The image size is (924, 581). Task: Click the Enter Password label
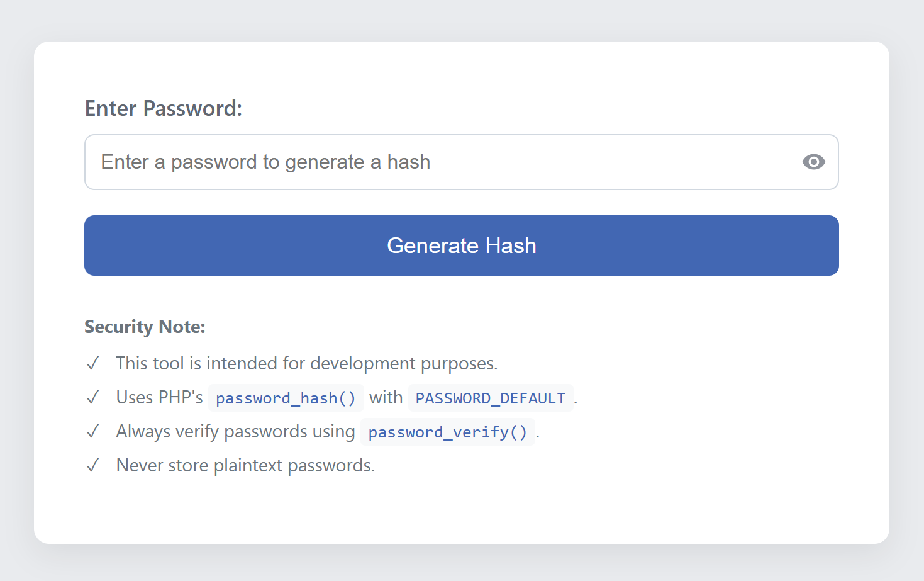pyautogui.click(x=164, y=108)
